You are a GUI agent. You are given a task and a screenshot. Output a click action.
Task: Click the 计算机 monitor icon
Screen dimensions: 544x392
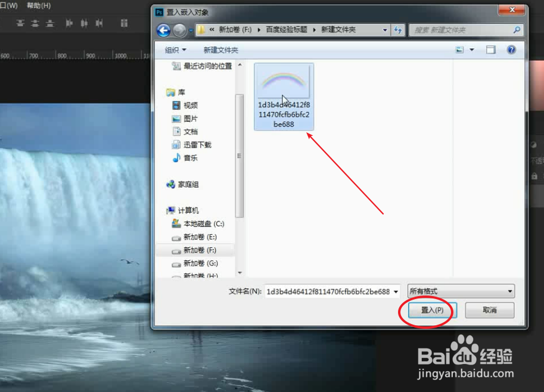point(170,210)
